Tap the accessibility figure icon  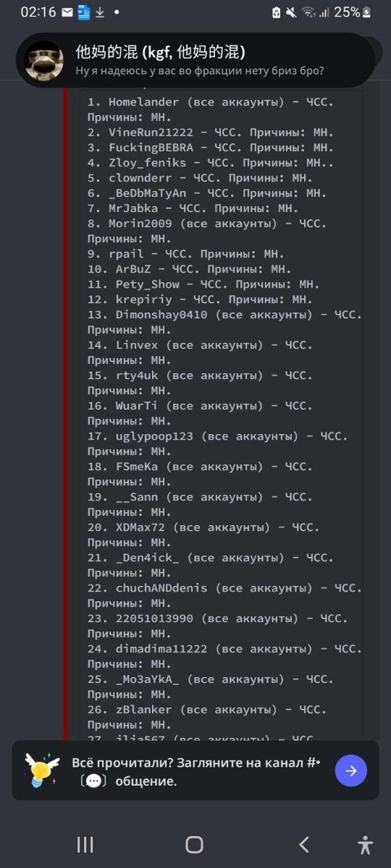click(366, 844)
